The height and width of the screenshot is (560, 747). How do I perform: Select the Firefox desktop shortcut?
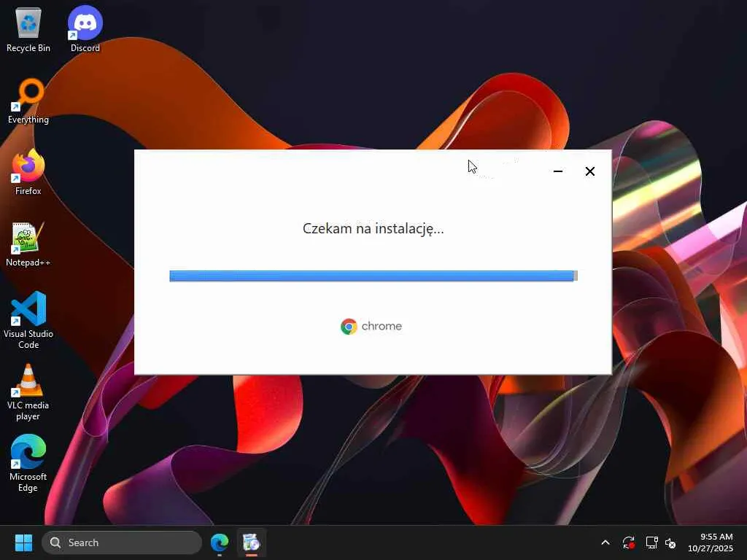(x=28, y=173)
